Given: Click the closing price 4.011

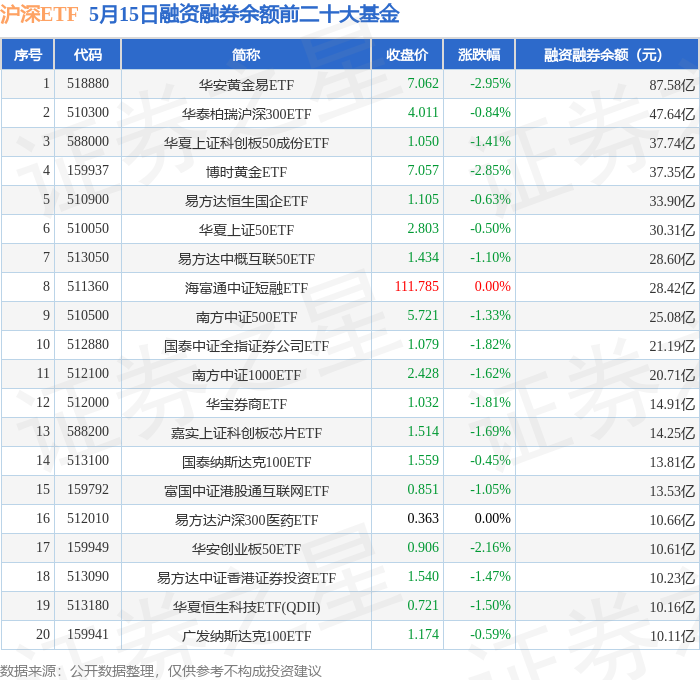Looking at the screenshot, I should [x=423, y=113].
